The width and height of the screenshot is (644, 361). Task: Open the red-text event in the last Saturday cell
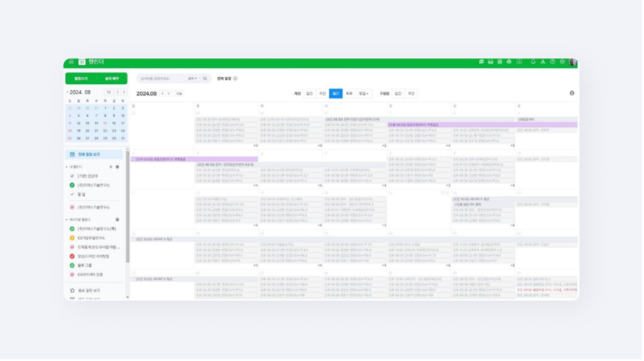pyautogui.click(x=547, y=291)
